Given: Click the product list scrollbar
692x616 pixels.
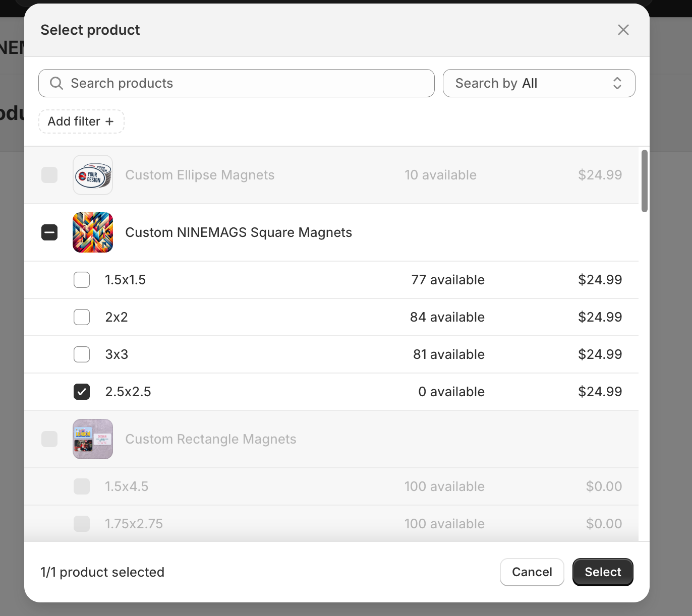Looking at the screenshot, I should 644,181.
